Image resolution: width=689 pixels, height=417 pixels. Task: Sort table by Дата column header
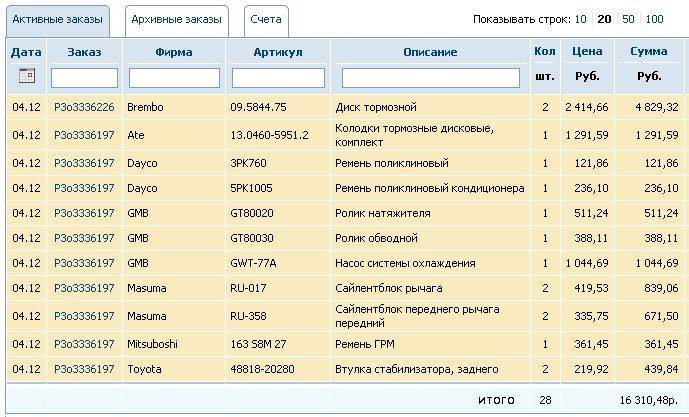tap(27, 51)
